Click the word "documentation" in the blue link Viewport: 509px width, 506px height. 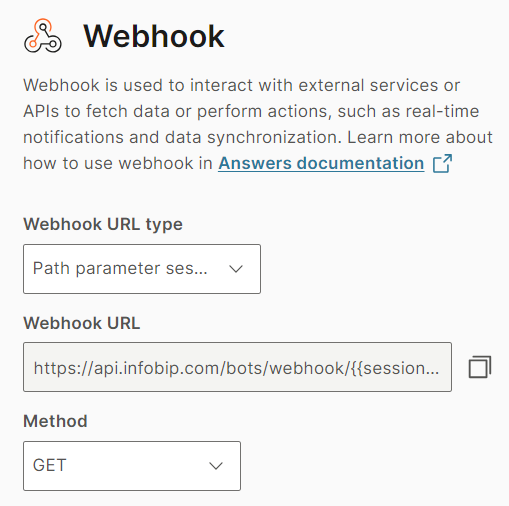click(x=360, y=163)
